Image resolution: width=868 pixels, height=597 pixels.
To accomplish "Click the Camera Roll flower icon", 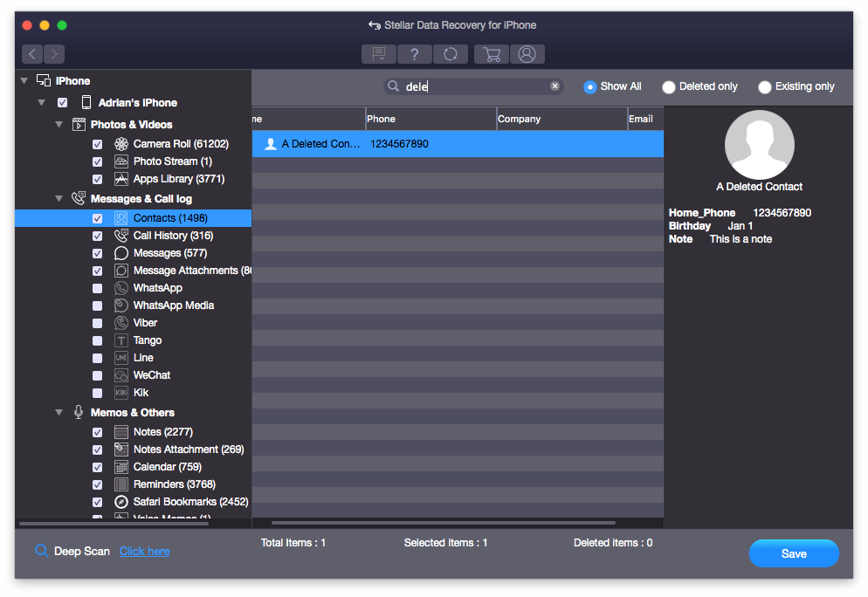I will 121,144.
